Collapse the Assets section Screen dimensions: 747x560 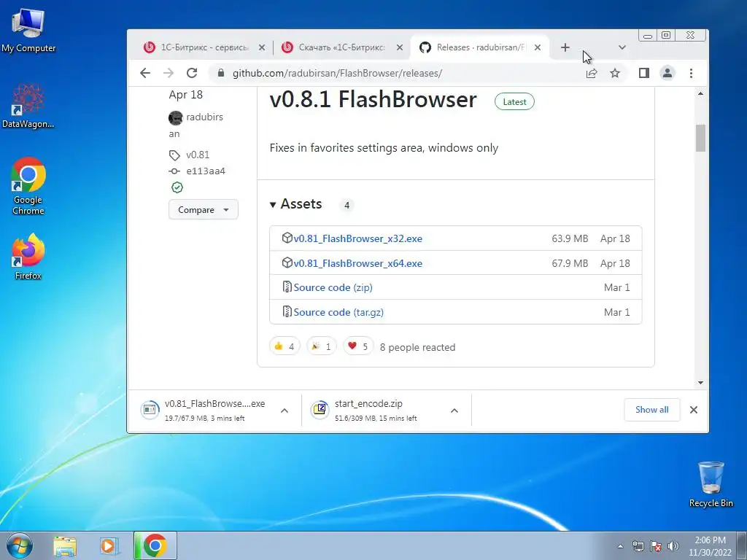[296, 204]
